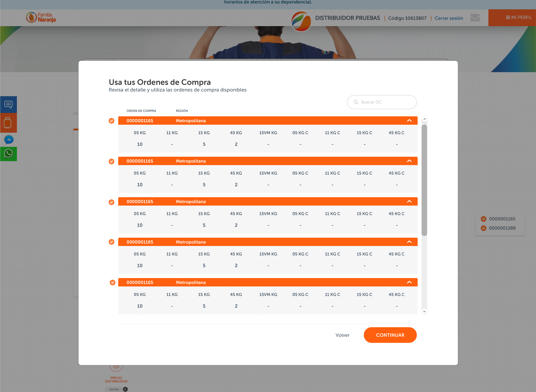Collapse the first Metropolitana order row

(409, 121)
